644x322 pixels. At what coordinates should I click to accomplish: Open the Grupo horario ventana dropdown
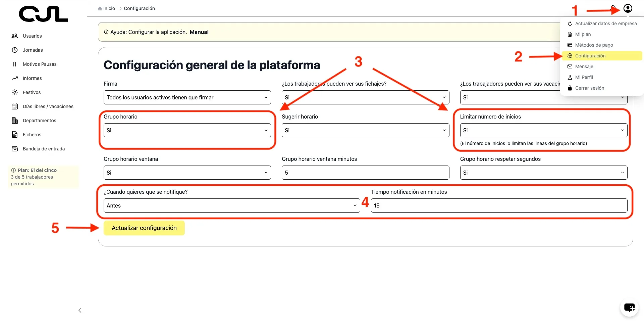click(187, 173)
